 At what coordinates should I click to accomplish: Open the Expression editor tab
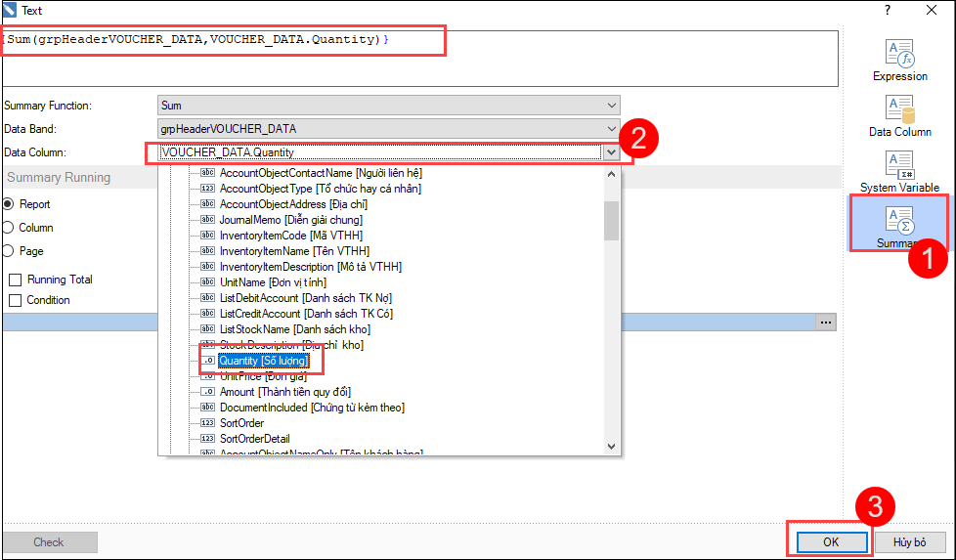pos(899,61)
